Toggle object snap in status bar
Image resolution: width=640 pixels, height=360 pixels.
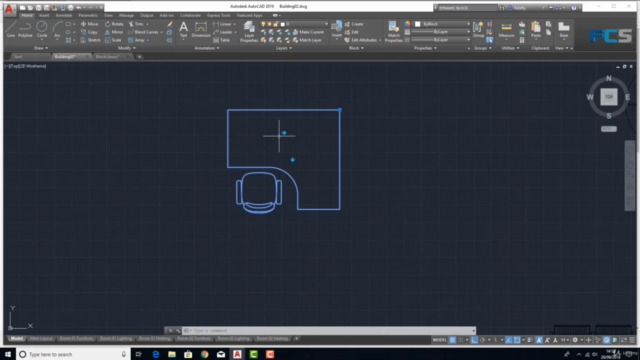click(x=517, y=340)
